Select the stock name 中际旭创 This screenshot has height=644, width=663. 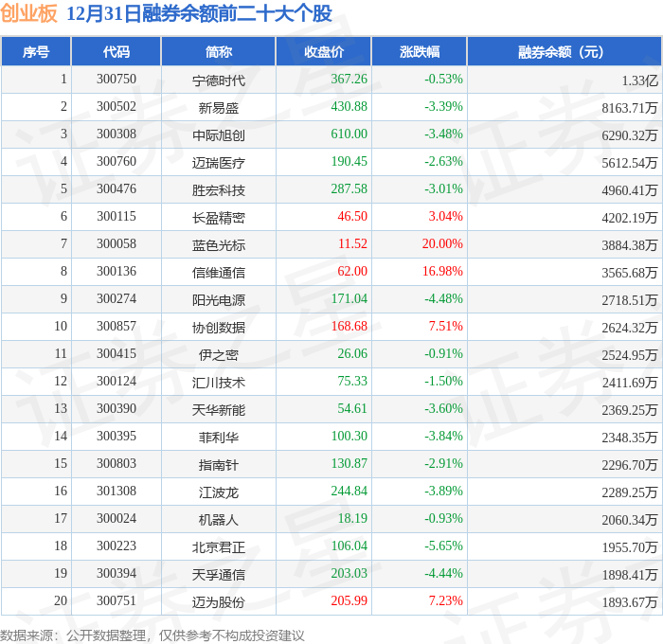(x=219, y=135)
